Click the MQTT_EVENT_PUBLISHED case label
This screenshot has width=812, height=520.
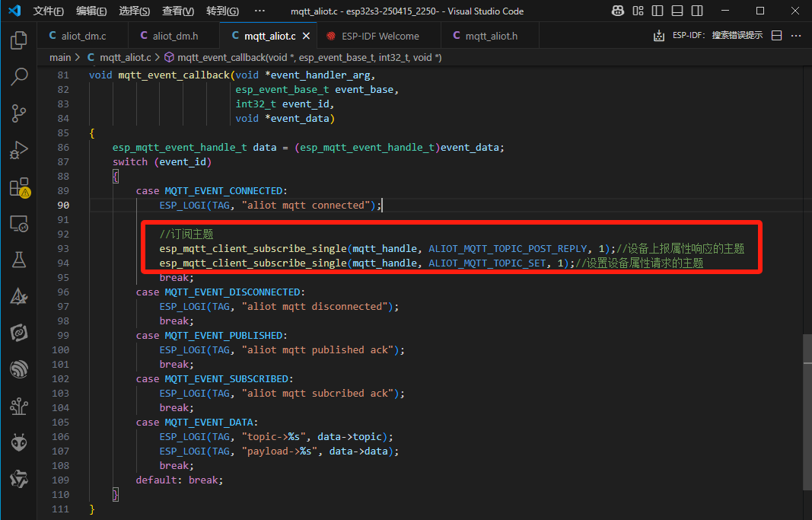coord(223,336)
